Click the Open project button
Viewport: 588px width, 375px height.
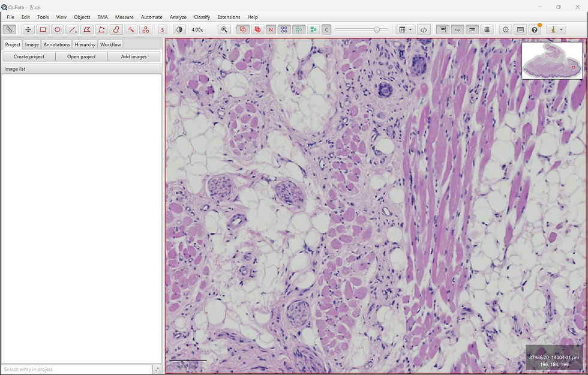(82, 56)
